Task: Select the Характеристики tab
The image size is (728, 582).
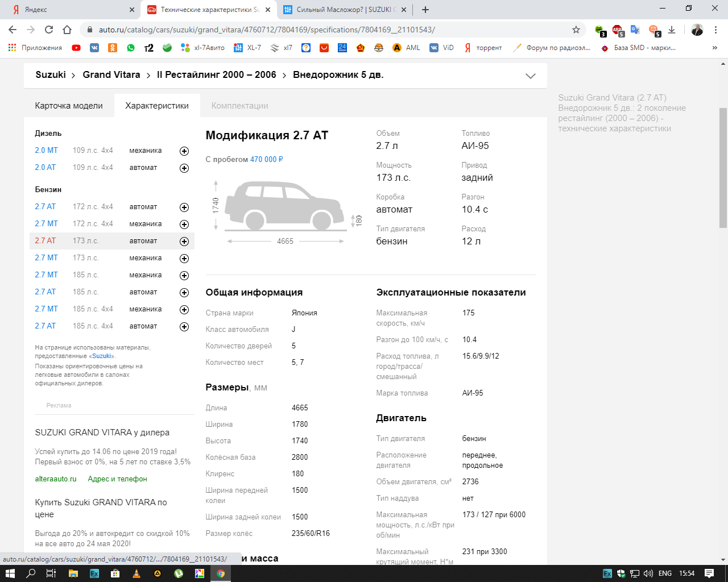Action: [x=157, y=106]
